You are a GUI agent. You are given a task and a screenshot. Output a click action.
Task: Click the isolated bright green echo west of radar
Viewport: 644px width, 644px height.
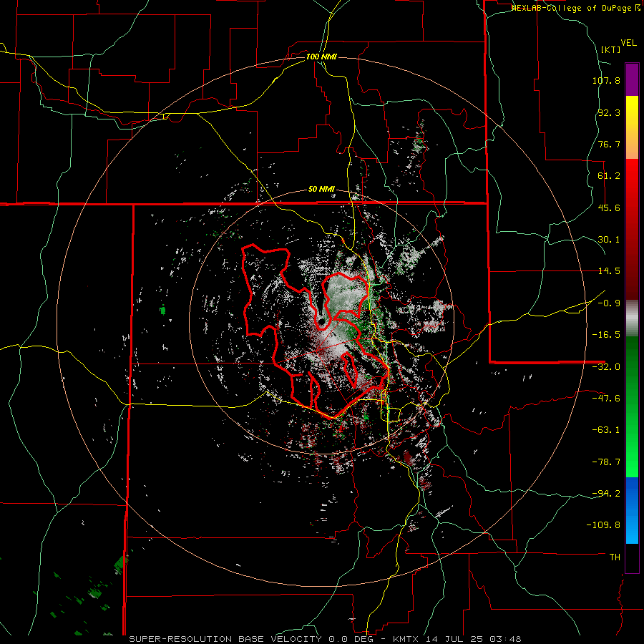pyautogui.click(x=163, y=310)
